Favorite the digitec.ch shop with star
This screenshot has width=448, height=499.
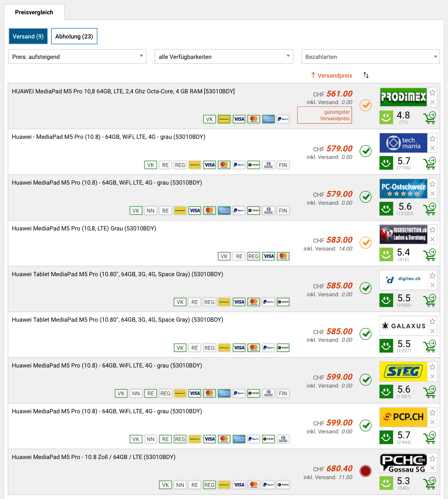(x=433, y=276)
